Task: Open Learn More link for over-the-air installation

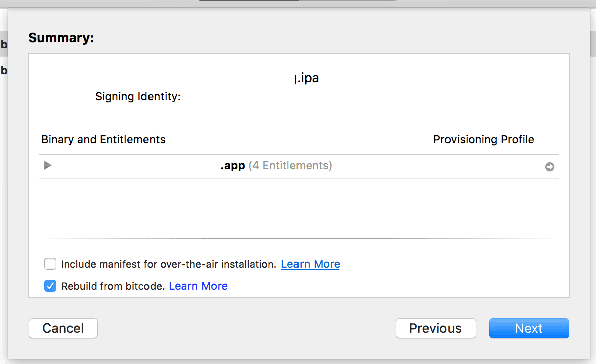Action: 310,264
